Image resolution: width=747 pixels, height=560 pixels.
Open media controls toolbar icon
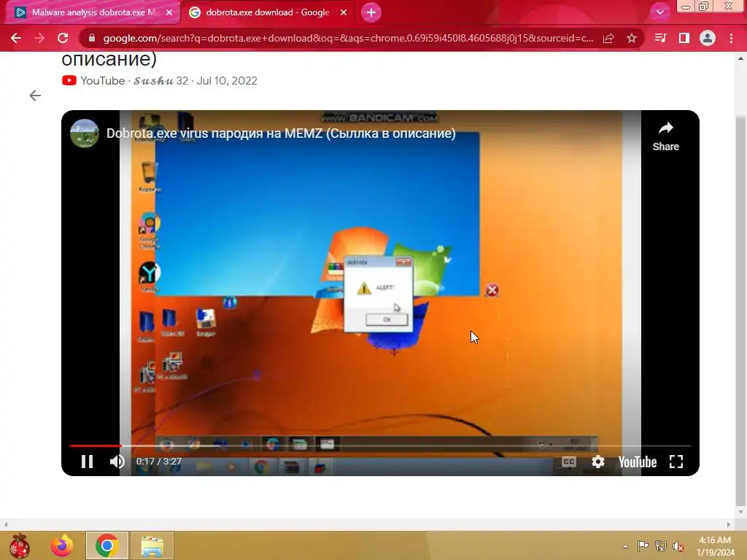660,38
